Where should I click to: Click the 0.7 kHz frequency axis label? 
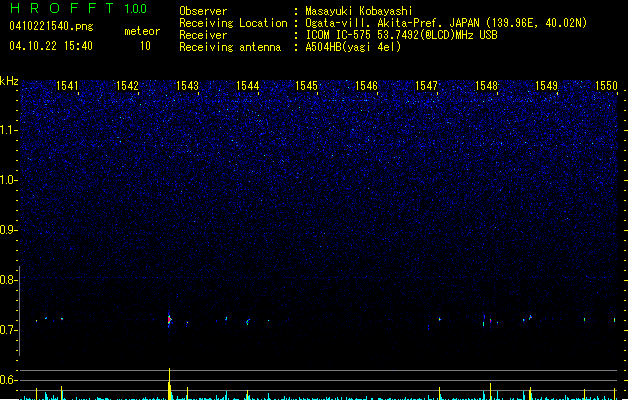8,330
